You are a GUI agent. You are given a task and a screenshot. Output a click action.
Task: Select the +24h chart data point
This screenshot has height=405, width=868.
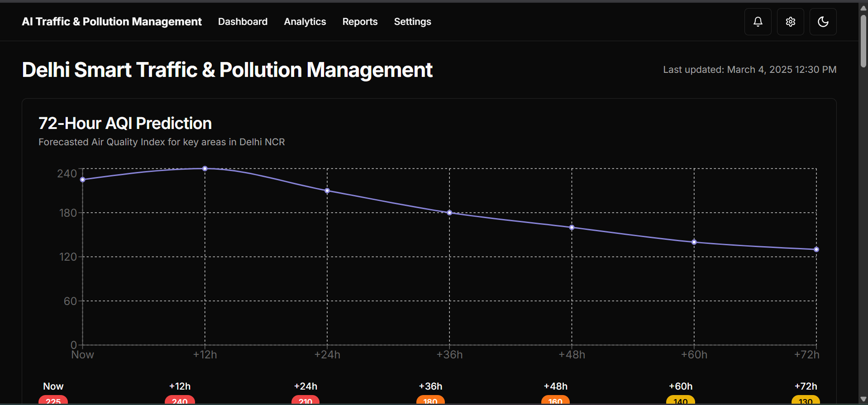pos(327,191)
